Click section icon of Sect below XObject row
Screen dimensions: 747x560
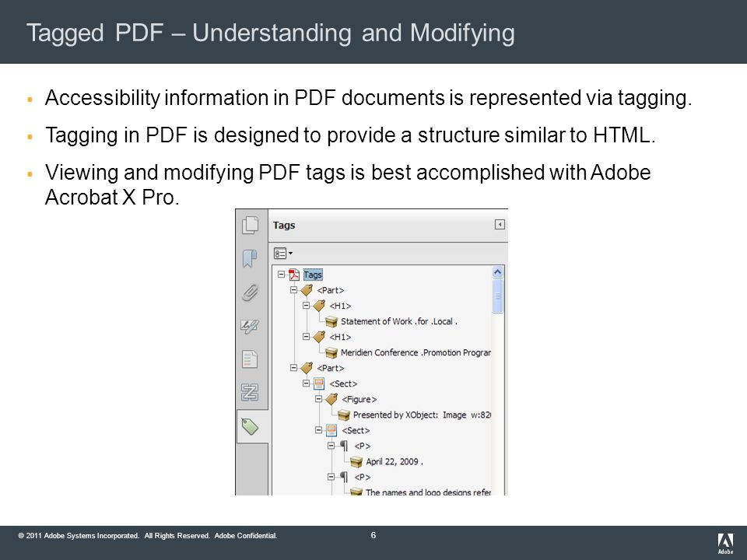pos(331,430)
